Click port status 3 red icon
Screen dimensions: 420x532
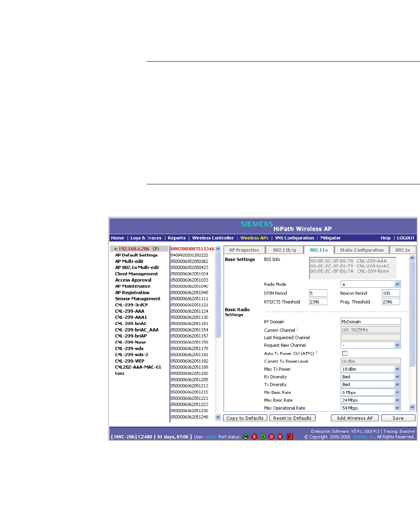[x=271, y=436]
